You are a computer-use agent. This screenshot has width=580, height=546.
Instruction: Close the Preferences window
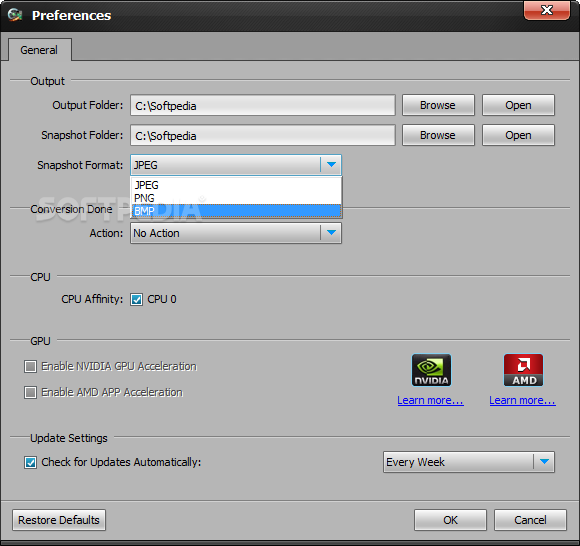547,10
